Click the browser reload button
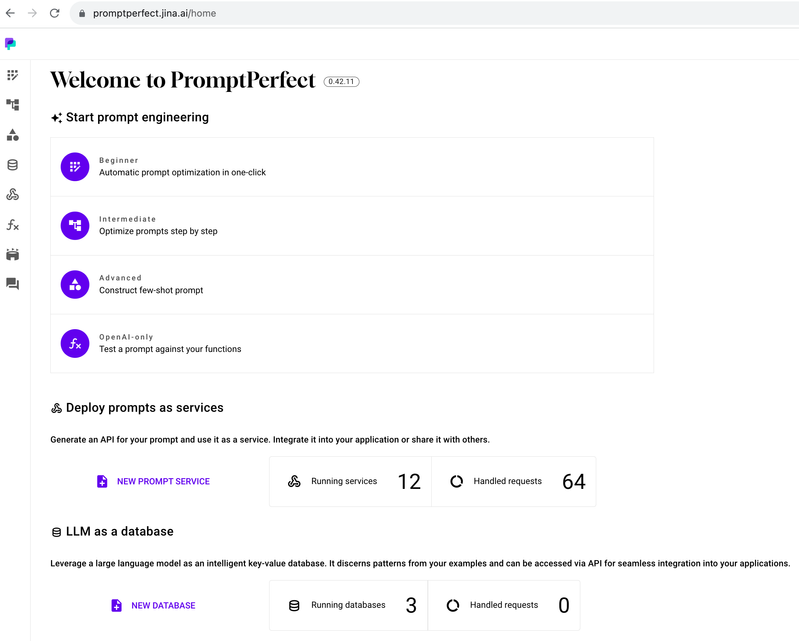Screen dimensions: 799x641 55,13
